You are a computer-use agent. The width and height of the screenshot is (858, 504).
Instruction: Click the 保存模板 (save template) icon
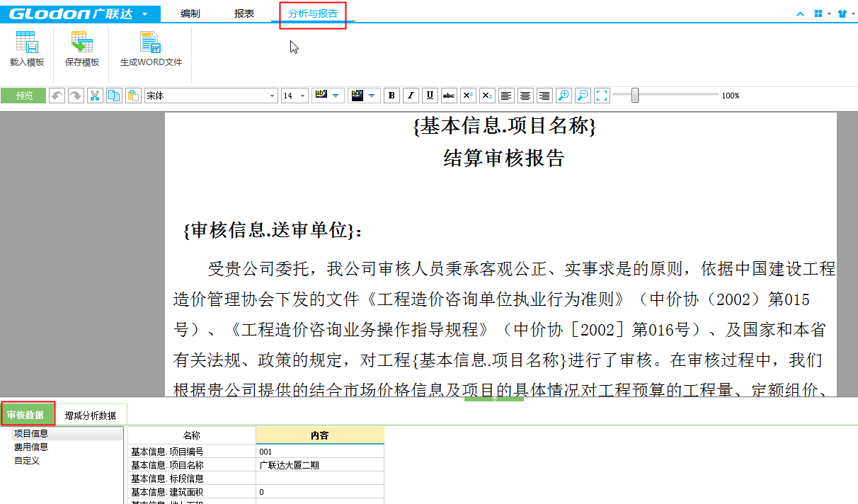[82, 49]
